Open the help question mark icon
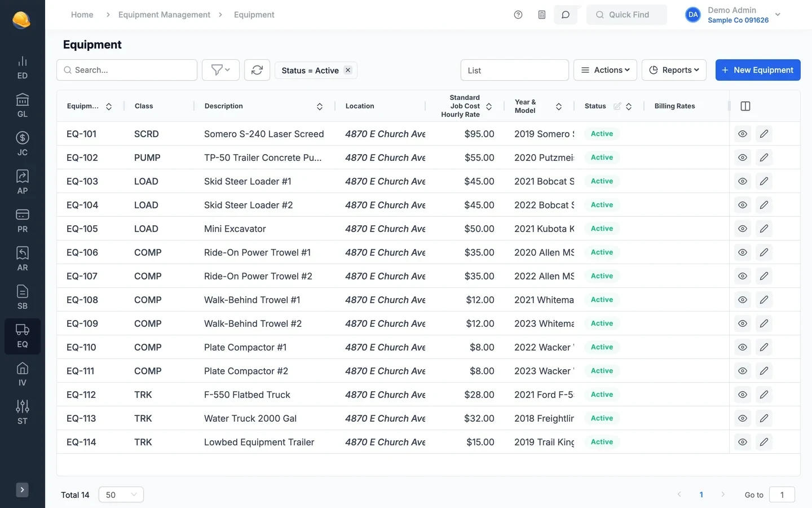This screenshot has width=812, height=508. pos(518,15)
